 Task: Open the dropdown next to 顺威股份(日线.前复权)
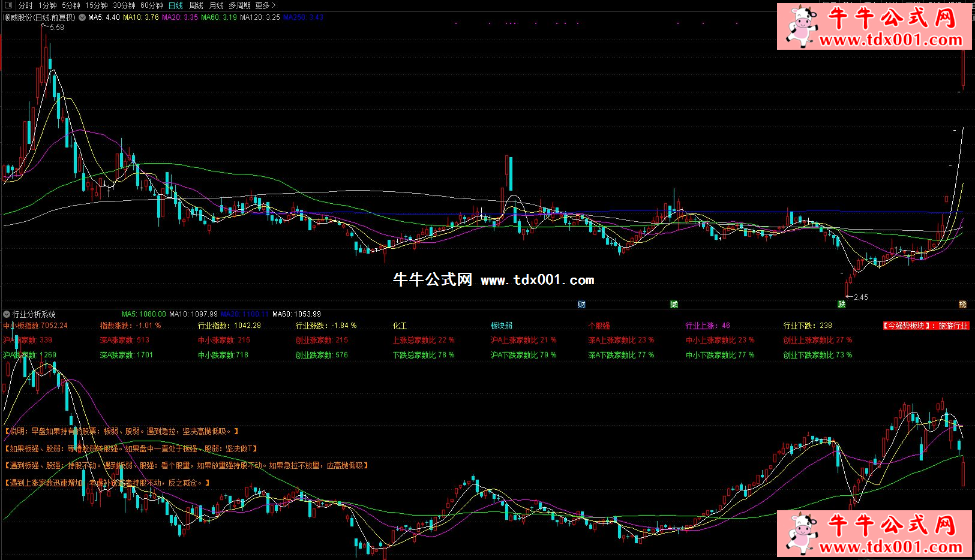pyautogui.click(x=82, y=17)
